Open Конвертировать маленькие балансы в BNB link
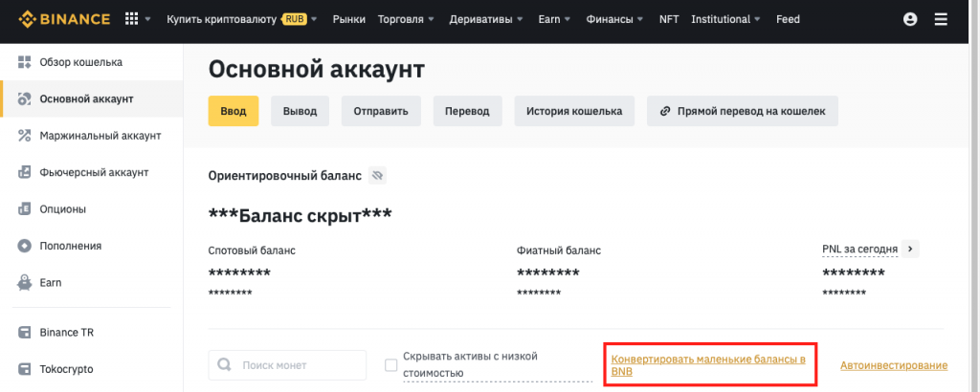980x392 pixels. tap(708, 365)
